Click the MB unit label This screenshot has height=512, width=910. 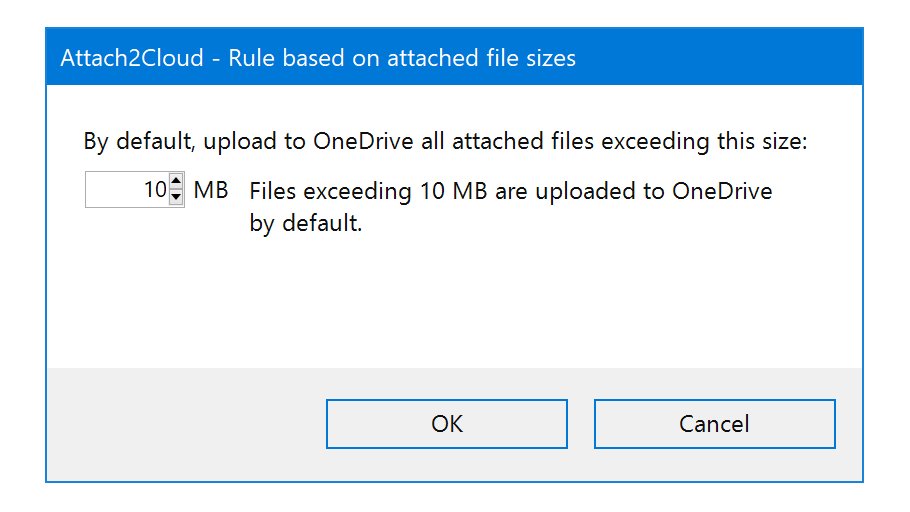(x=211, y=190)
